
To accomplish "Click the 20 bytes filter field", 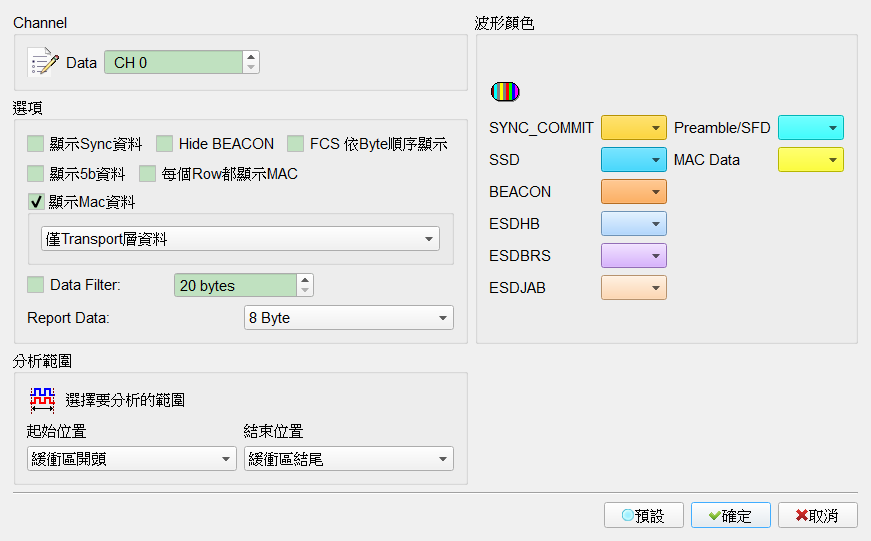I will point(236,285).
